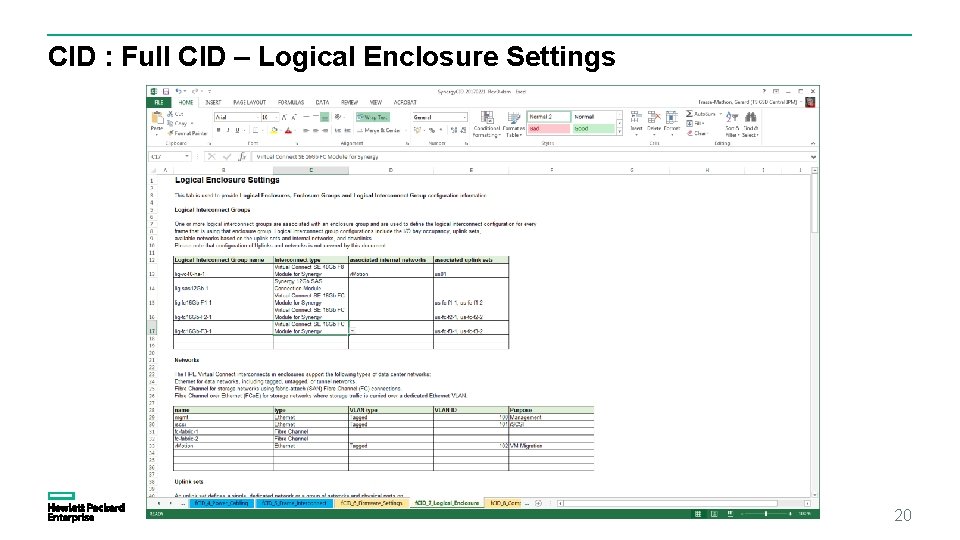Open the General number format dropdown
The height and width of the screenshot is (540, 960).
465,117
